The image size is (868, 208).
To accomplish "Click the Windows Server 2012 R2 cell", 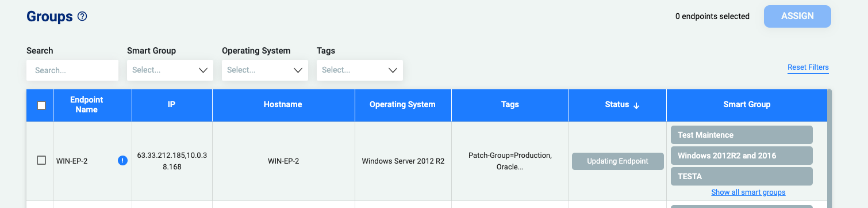I will point(403,161).
